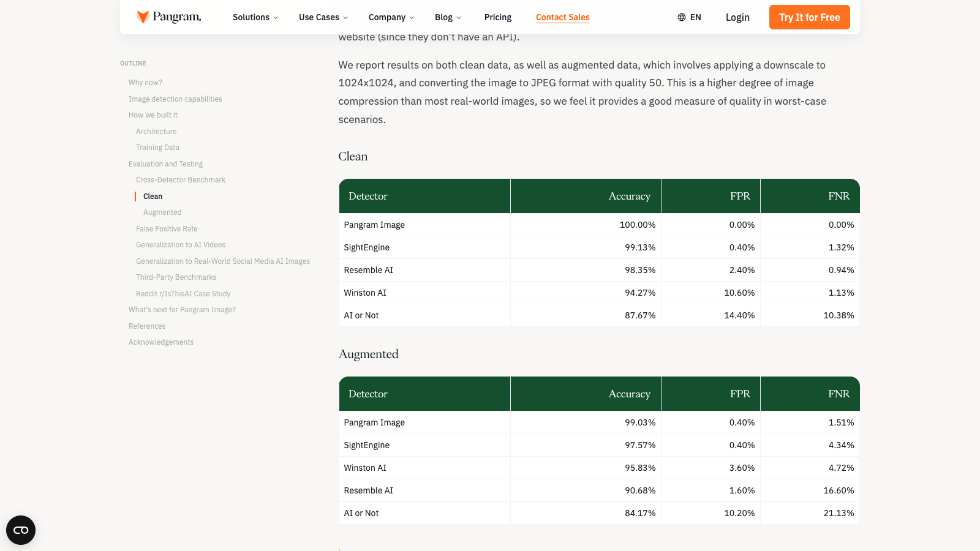
Task: Go to Generalization to AI Videos
Action: (181, 245)
